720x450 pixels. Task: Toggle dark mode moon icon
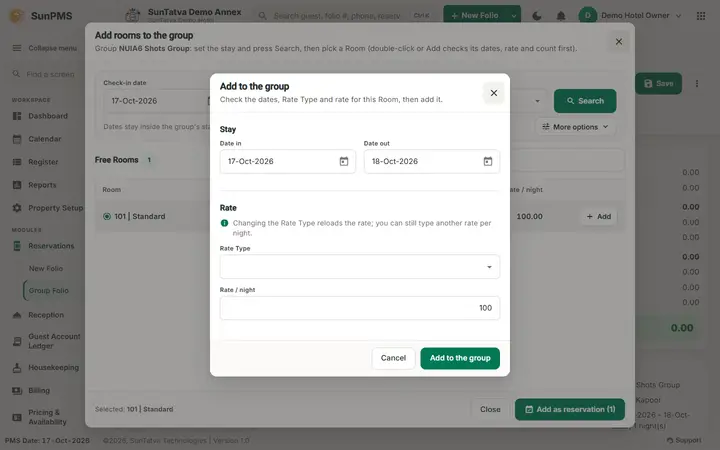(536, 16)
